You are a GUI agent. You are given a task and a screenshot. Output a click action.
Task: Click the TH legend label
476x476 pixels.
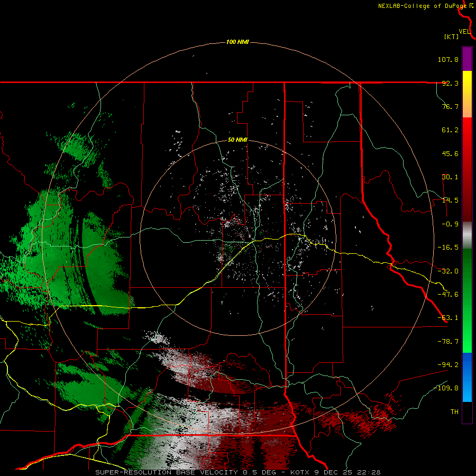coord(454,412)
